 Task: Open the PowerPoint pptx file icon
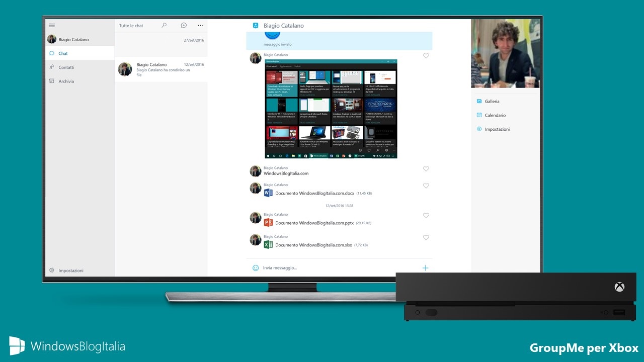coord(268,223)
